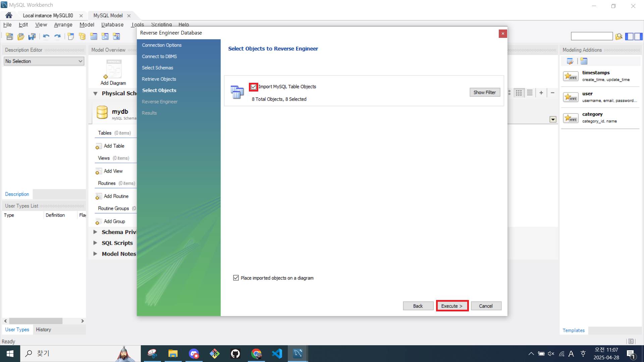Click the add new schema icon
This screenshot has height=362, width=644.
tap(82, 36)
